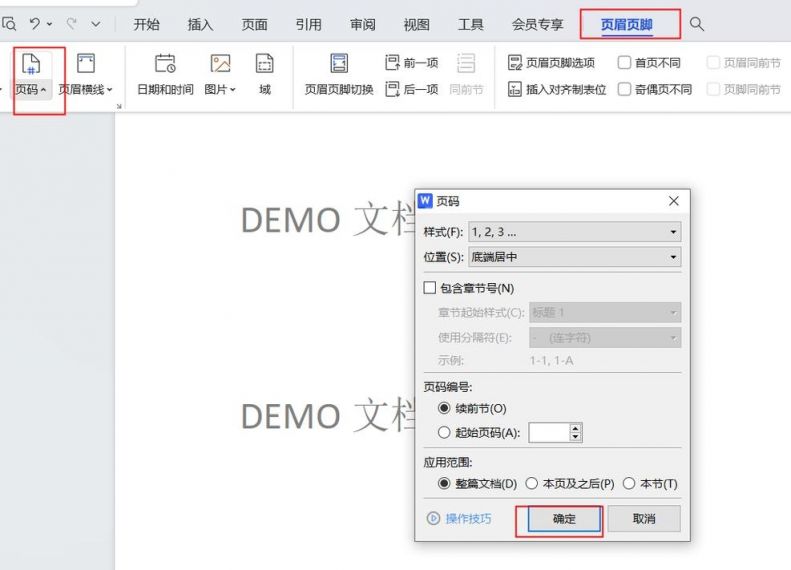This screenshot has width=791, height=570.
Task: Check 包含章节号(N) option
Action: [x=430, y=288]
